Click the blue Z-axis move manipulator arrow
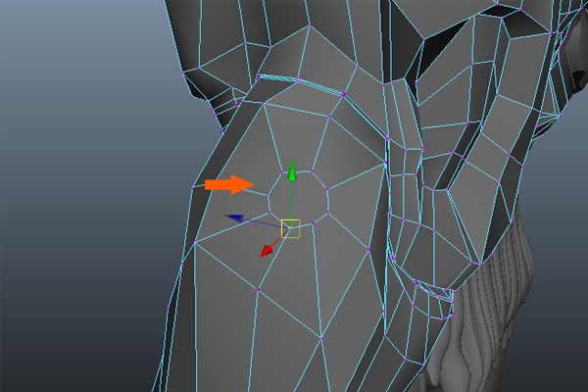 pos(235,218)
